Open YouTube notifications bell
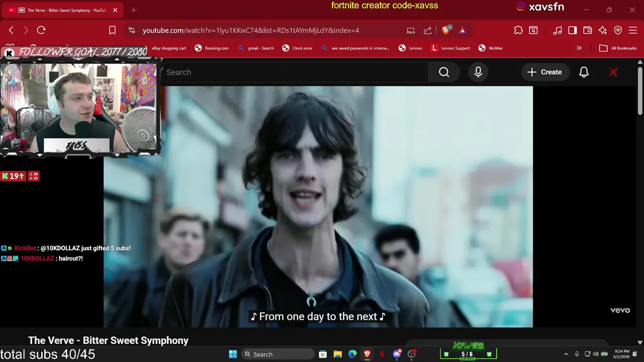 click(x=584, y=72)
